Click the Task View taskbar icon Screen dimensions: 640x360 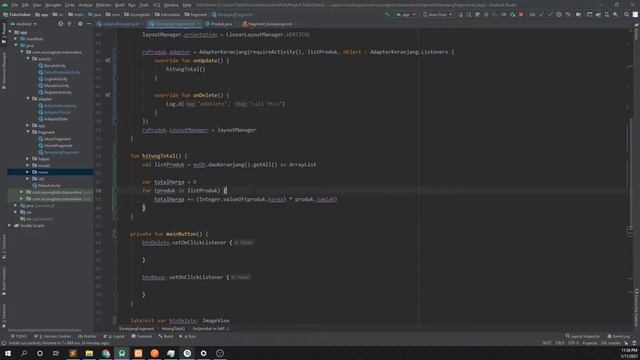pyautogui.click(x=56, y=353)
